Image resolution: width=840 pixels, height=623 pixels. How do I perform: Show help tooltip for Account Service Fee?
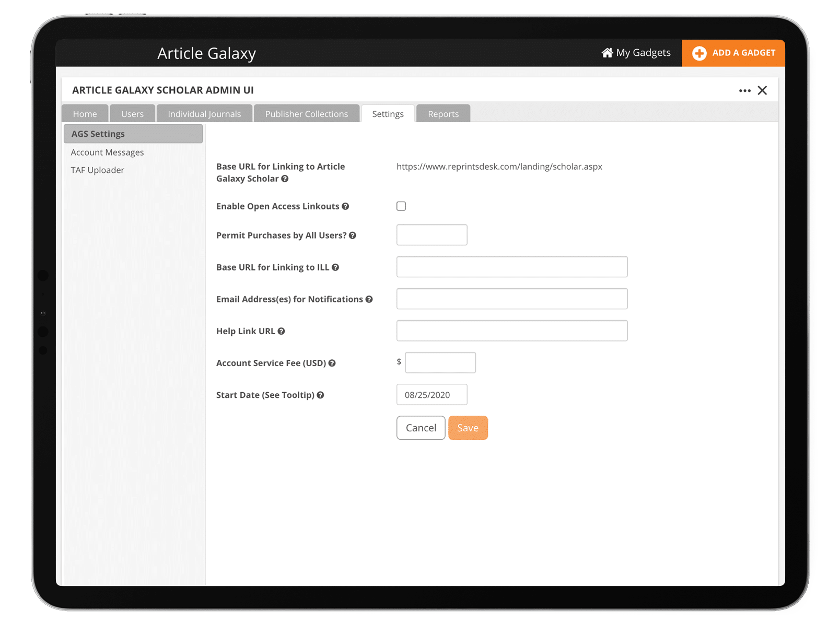click(332, 363)
